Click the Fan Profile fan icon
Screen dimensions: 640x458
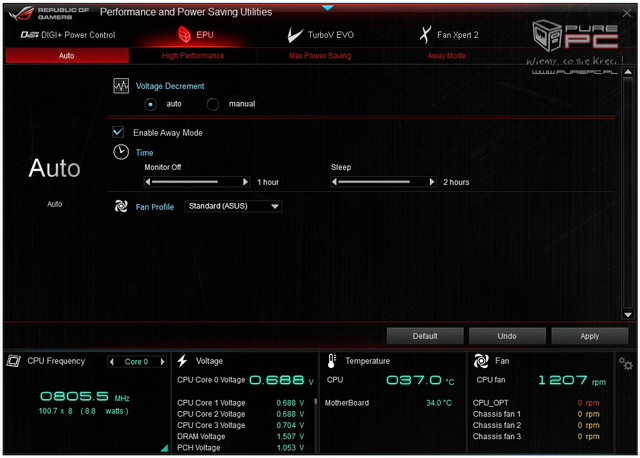121,206
